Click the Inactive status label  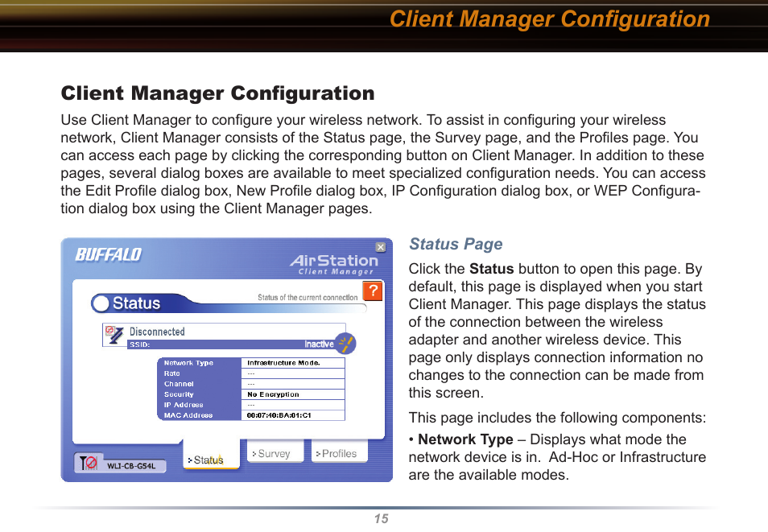(319, 344)
